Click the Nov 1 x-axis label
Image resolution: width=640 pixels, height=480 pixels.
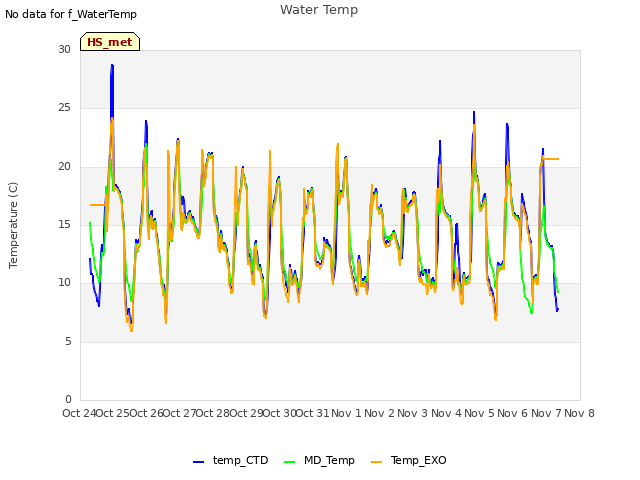click(x=346, y=413)
